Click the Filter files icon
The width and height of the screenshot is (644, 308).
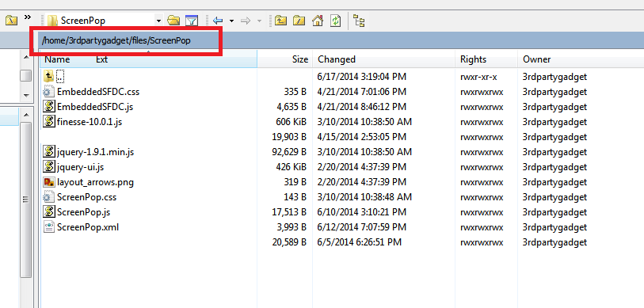pyautogui.click(x=192, y=20)
